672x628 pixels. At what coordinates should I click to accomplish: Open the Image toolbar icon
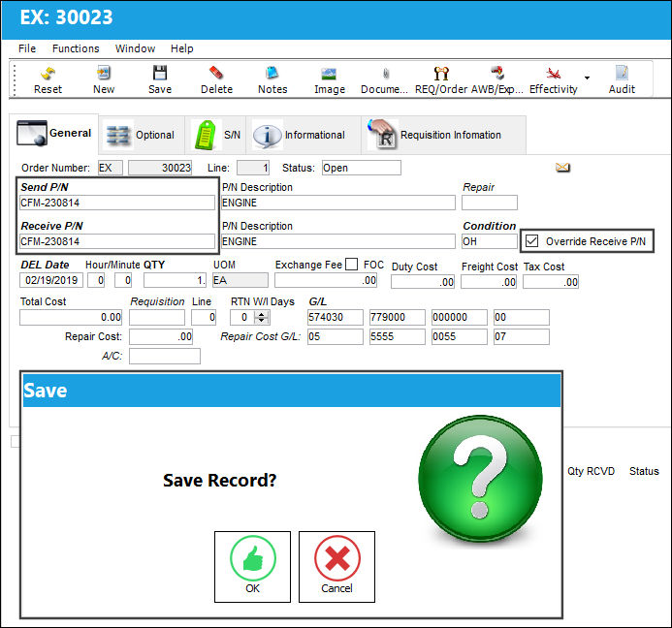[329, 74]
